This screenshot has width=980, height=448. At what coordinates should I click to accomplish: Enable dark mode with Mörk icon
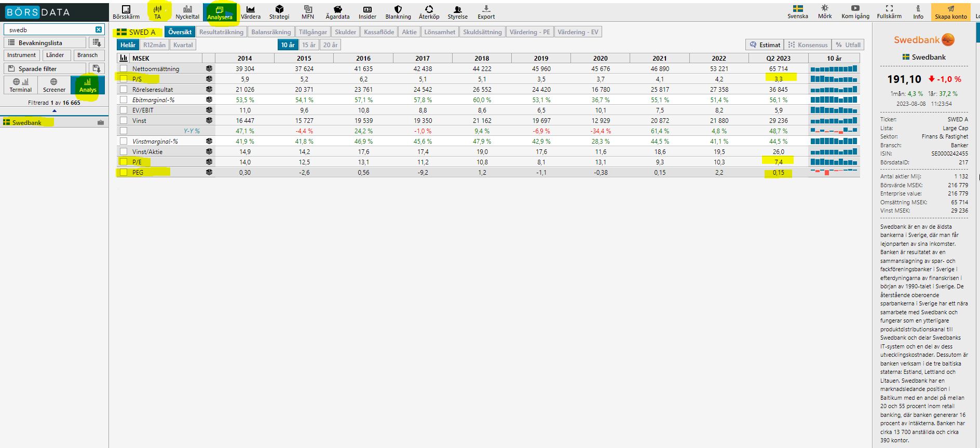click(x=825, y=12)
